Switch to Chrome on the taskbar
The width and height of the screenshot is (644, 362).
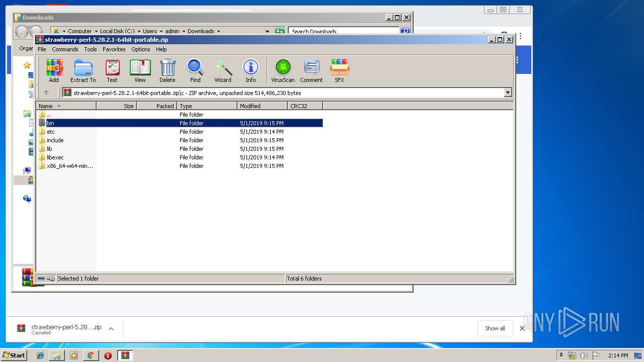[x=91, y=355]
